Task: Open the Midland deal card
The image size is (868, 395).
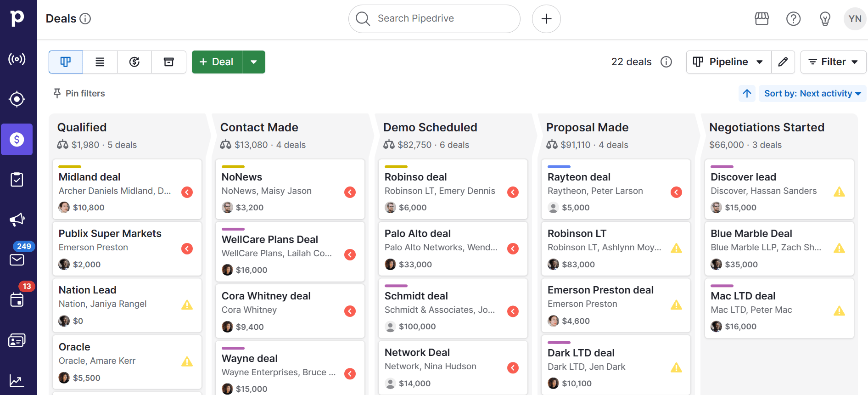Action: pyautogui.click(x=127, y=189)
